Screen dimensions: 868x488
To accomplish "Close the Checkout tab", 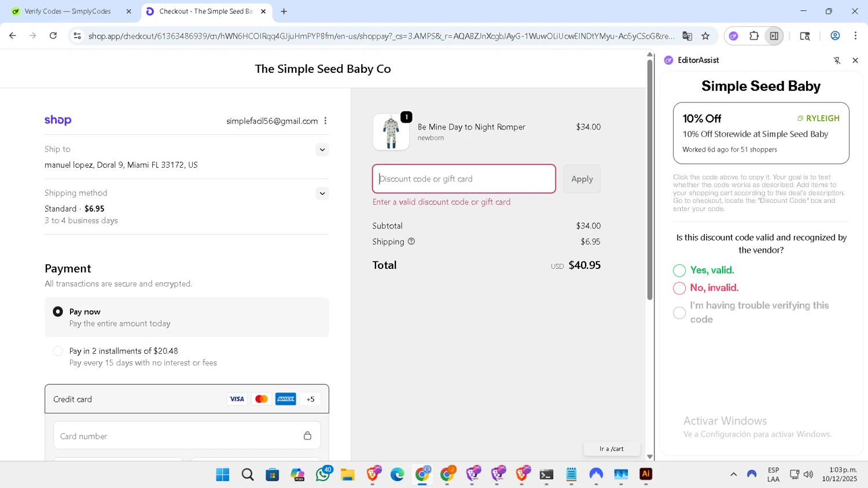I will point(263,11).
